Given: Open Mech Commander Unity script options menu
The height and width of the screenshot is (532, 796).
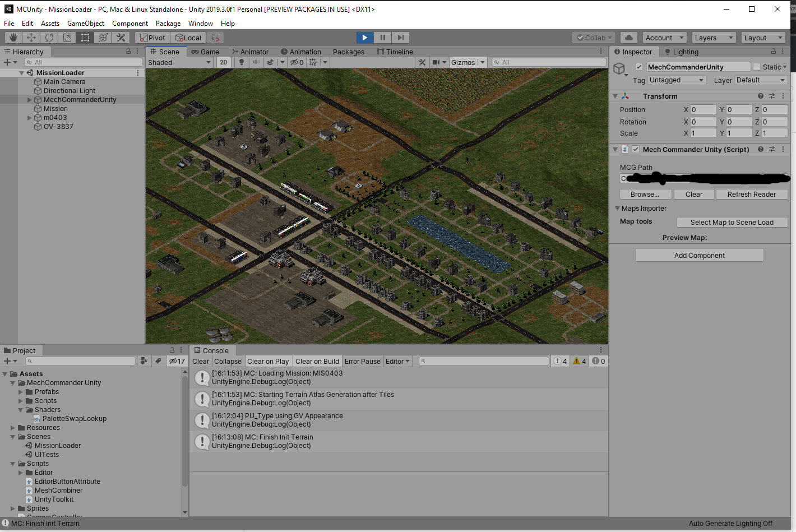Looking at the screenshot, I should click(783, 149).
